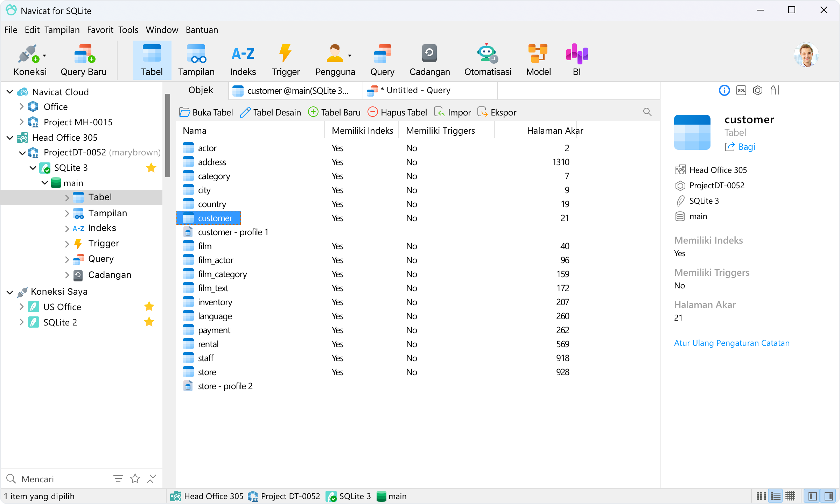Open the Bantuan menu
This screenshot has width=840, height=504.
(x=202, y=30)
